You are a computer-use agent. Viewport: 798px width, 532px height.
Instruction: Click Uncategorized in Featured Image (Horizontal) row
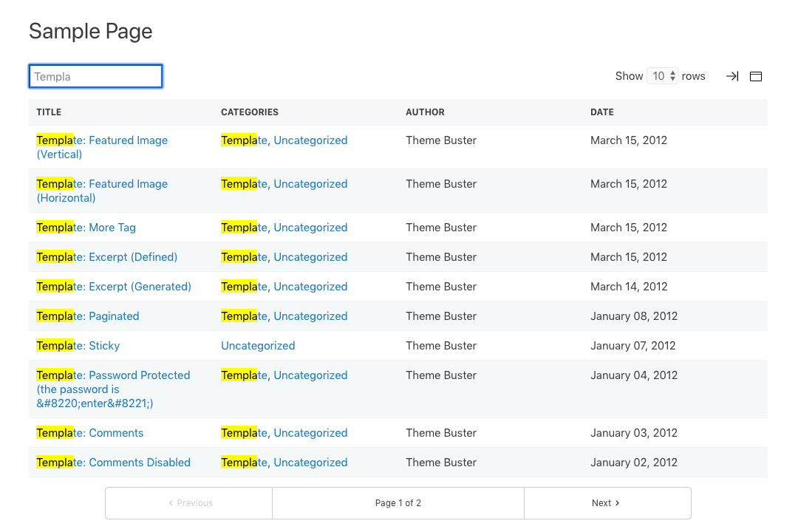(310, 184)
